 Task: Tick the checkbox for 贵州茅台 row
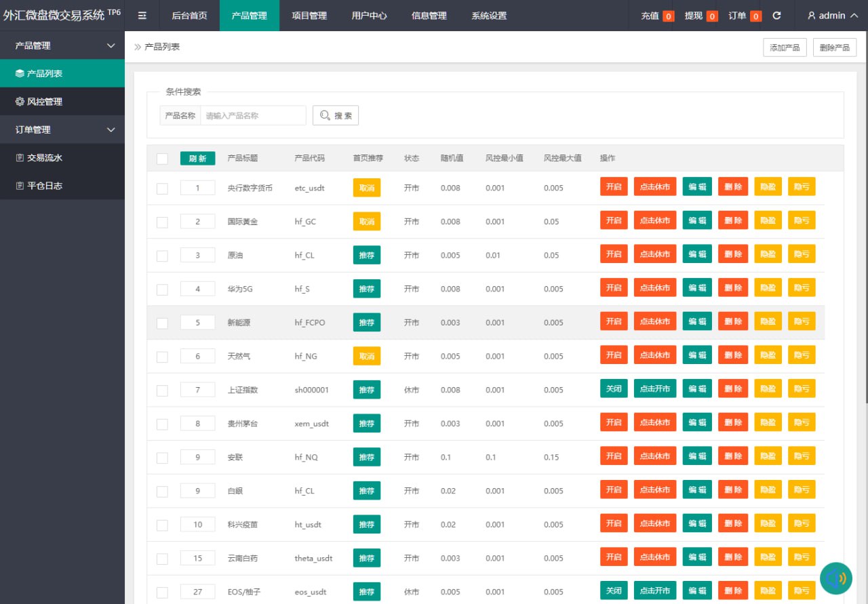point(162,424)
